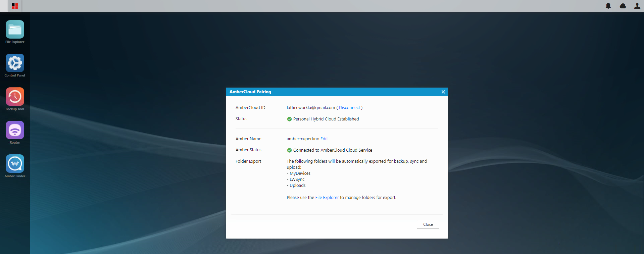Click 'Personal Hybrid Cloud Established' status
Image resolution: width=644 pixels, height=254 pixels.
[x=326, y=119]
